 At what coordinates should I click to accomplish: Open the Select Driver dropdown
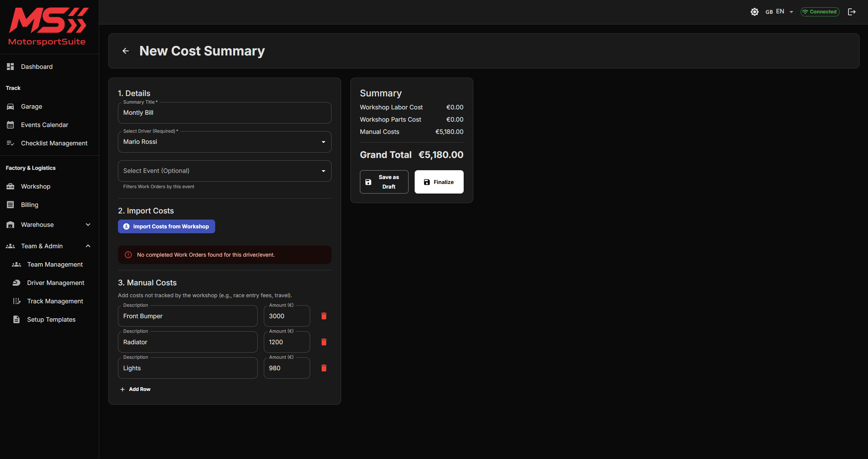click(224, 142)
